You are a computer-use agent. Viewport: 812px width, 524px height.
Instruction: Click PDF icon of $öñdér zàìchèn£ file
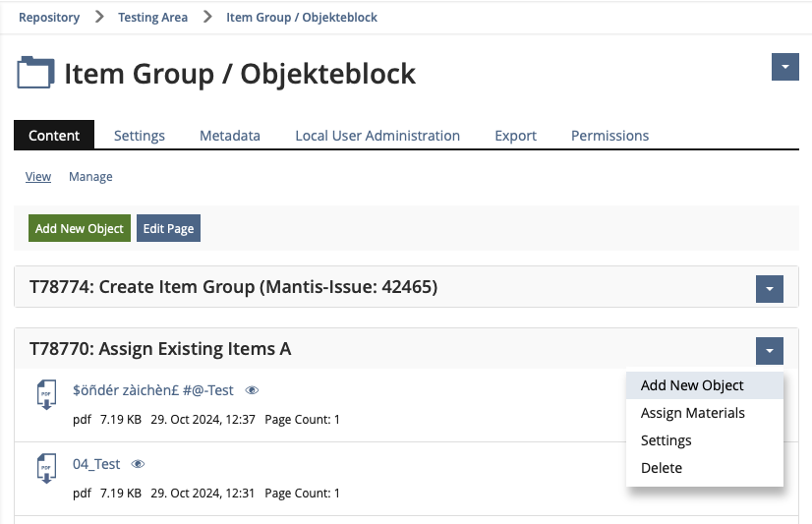click(x=45, y=395)
